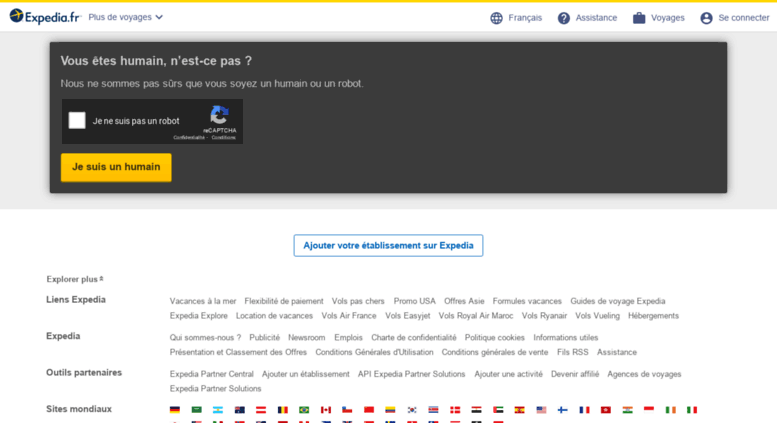Screen dimensions: 777x423
Task: Open 'Location de vacances' link
Action: pos(274,316)
